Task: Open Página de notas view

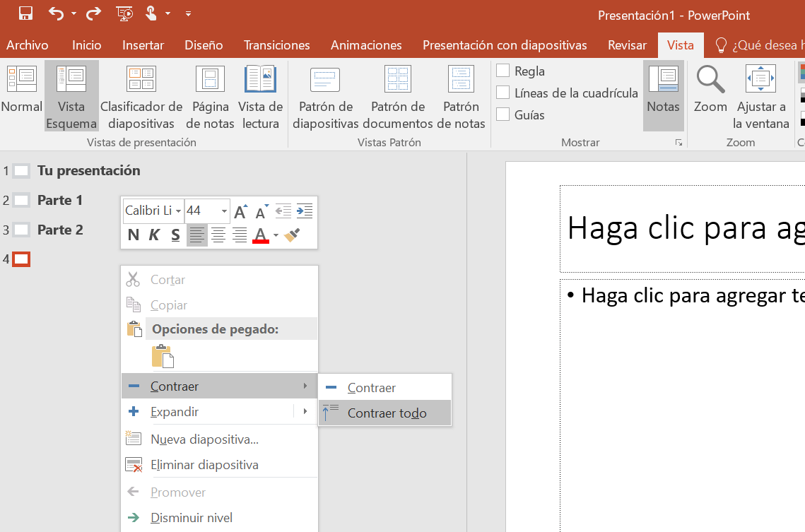Action: 210,97
